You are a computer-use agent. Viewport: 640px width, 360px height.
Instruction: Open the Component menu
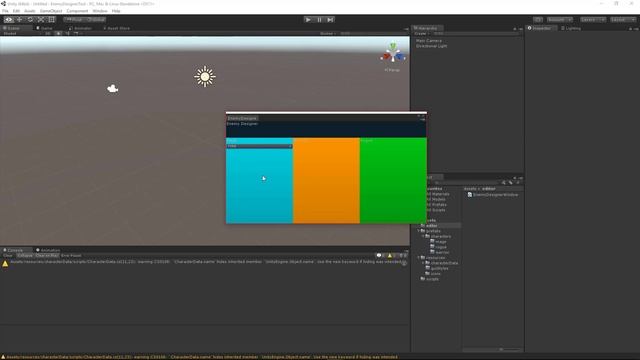[x=77, y=11]
